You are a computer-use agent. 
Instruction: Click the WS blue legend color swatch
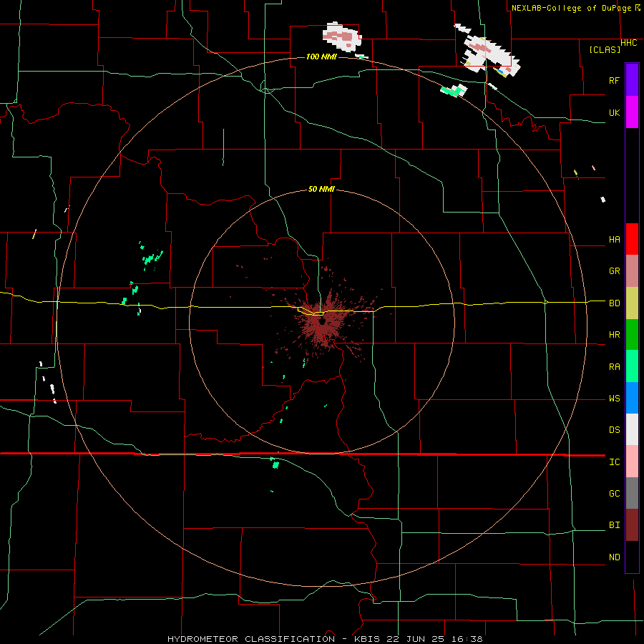point(632,398)
